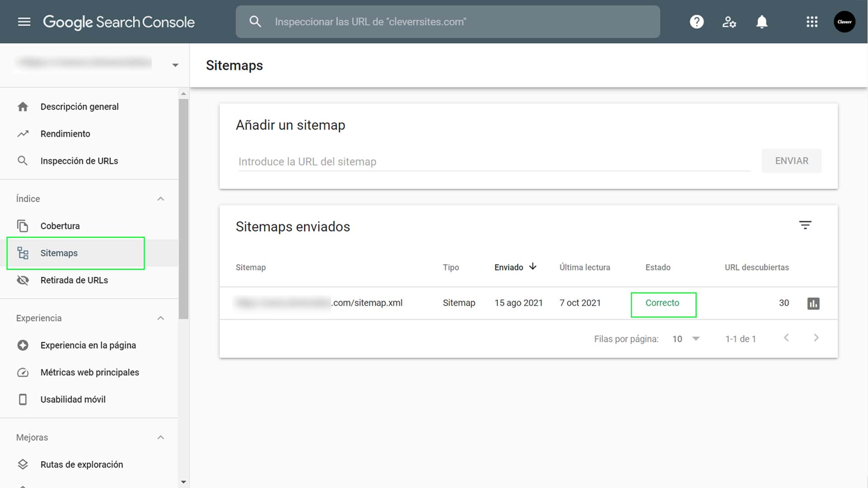The height and width of the screenshot is (488, 868).
Task: Open Métricas web principales report
Action: click(x=89, y=372)
